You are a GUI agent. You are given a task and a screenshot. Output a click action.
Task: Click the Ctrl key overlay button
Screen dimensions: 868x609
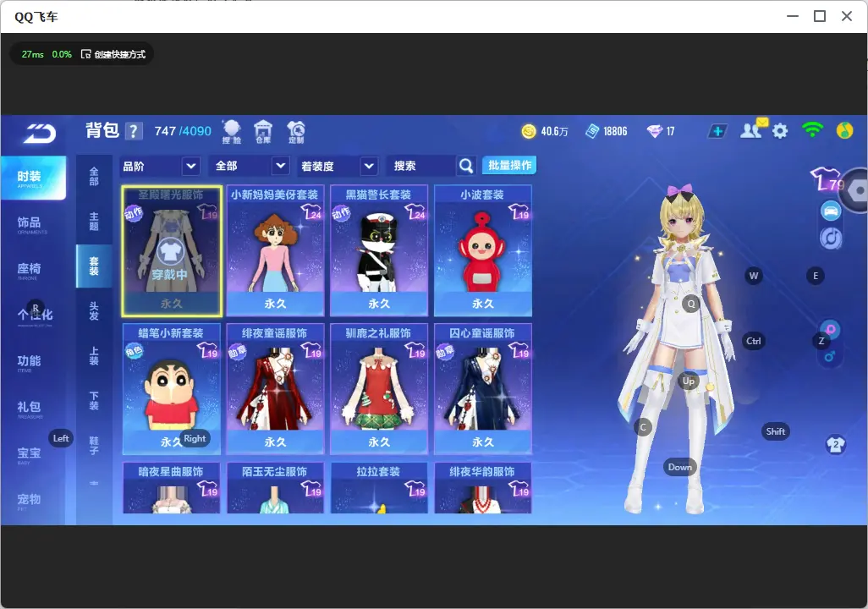(x=754, y=341)
